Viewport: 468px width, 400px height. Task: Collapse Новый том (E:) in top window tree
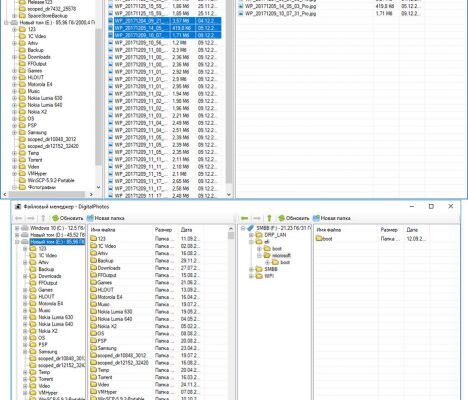tap(6, 23)
